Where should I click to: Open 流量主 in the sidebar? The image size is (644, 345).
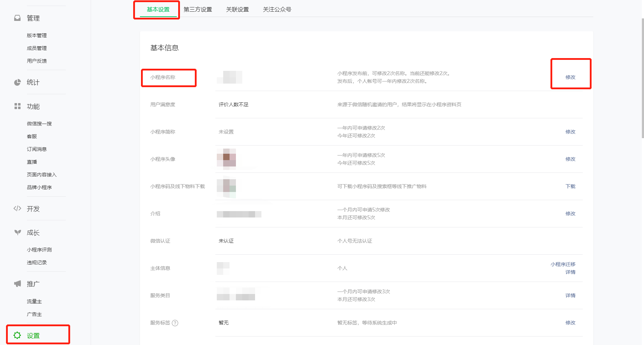click(34, 301)
